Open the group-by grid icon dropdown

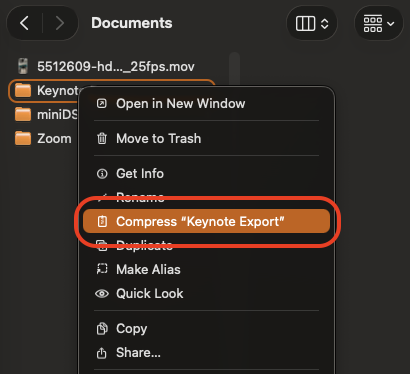point(379,24)
